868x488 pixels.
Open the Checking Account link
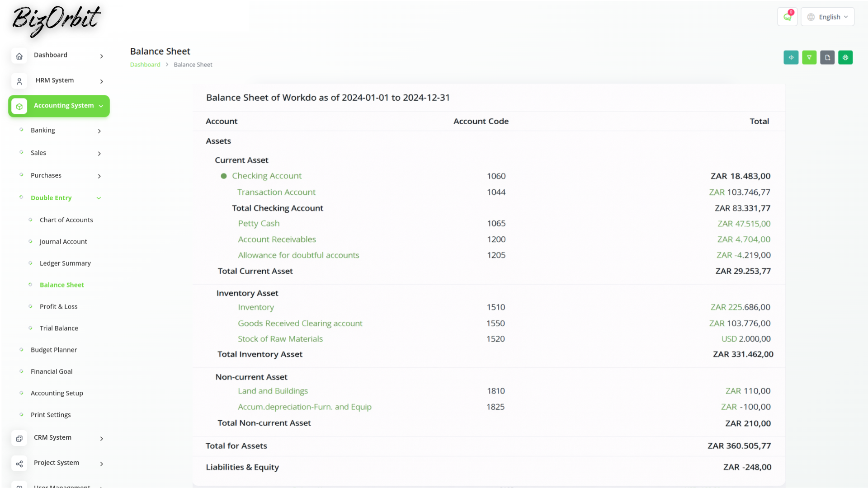[267, 176]
